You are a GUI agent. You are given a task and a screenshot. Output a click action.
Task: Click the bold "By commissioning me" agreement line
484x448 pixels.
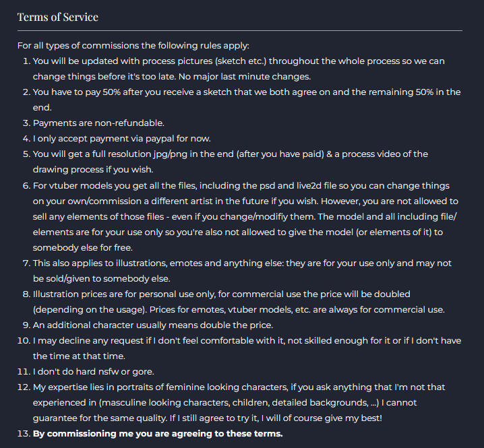[158, 433]
